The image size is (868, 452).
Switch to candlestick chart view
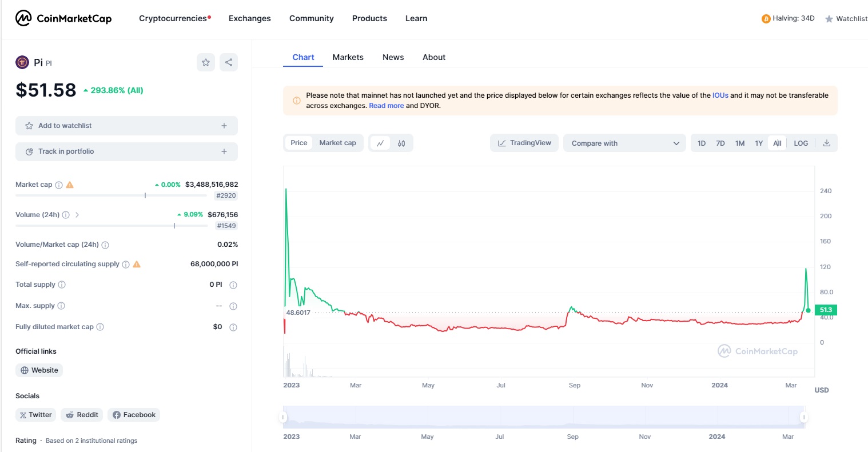point(401,143)
